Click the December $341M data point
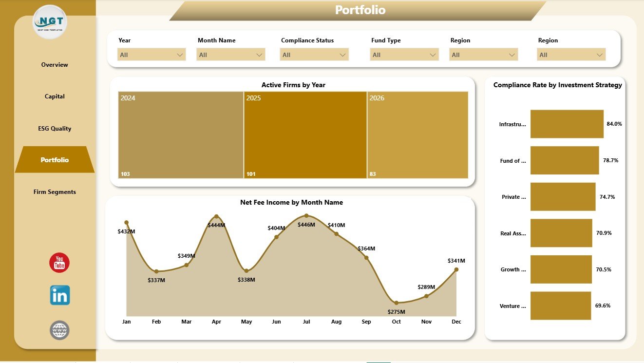644x363 pixels. click(x=456, y=269)
